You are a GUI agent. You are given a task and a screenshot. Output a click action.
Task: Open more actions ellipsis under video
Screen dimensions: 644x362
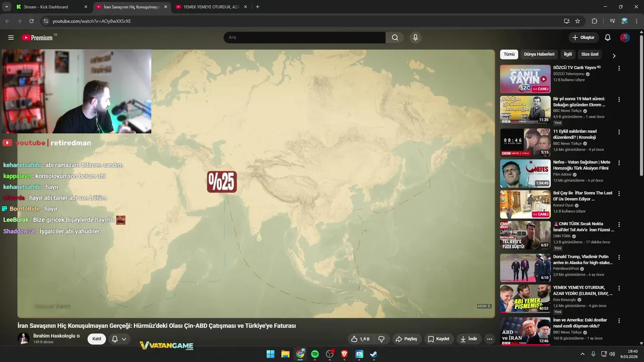(490, 339)
